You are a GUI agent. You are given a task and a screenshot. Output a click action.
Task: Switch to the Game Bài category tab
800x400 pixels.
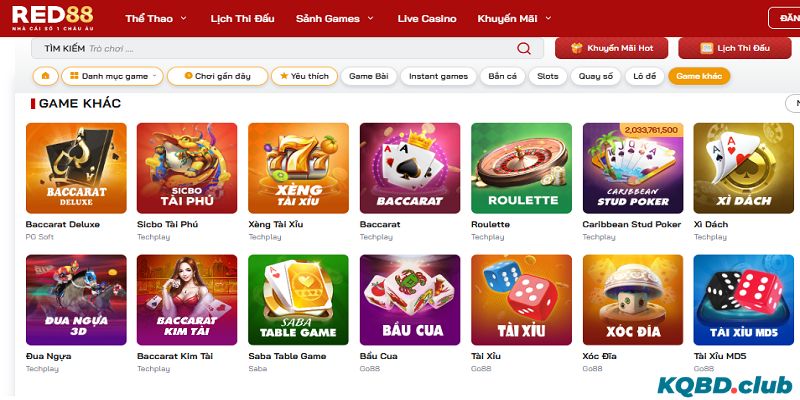pyautogui.click(x=368, y=76)
